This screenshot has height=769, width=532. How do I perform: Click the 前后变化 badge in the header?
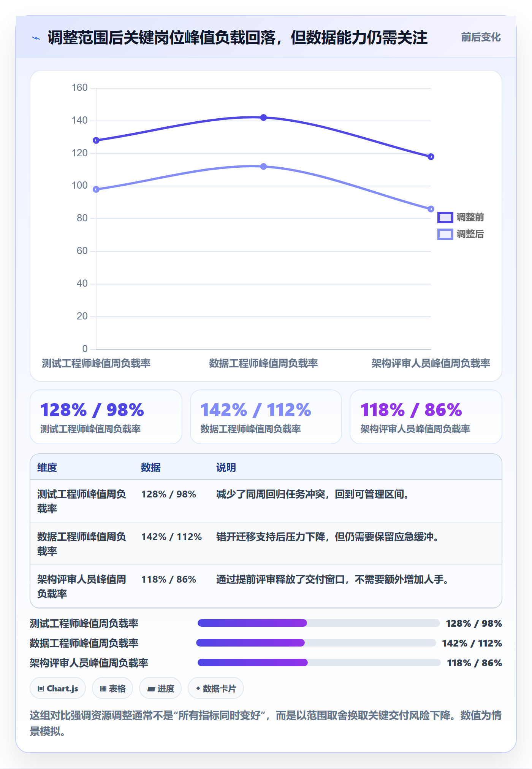click(x=481, y=37)
